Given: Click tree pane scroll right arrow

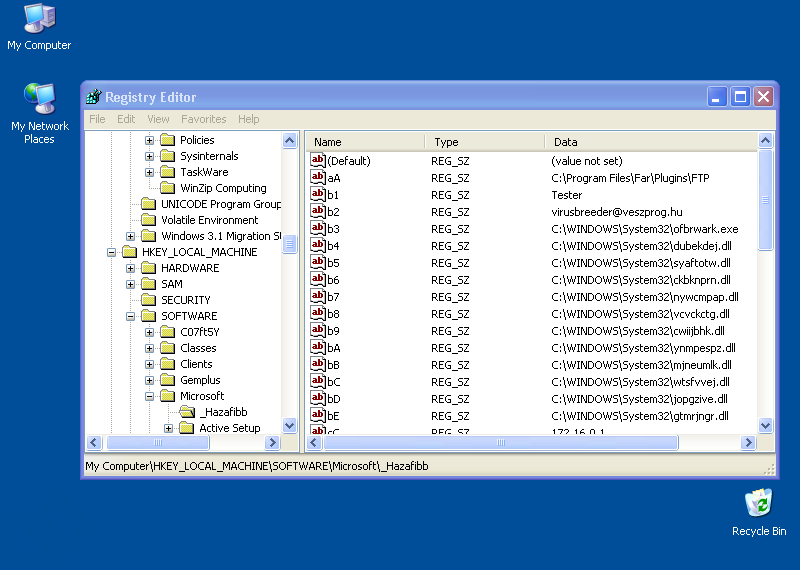Looking at the screenshot, I should (x=272, y=442).
